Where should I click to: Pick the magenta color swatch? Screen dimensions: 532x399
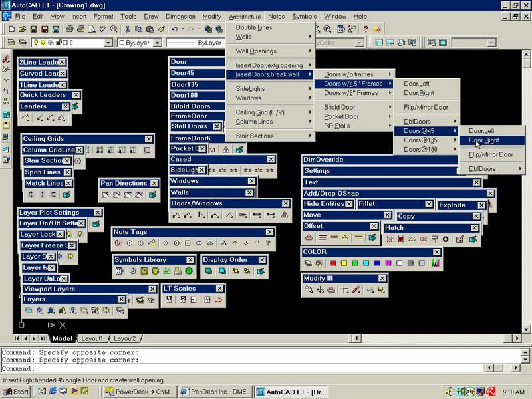[388, 263]
